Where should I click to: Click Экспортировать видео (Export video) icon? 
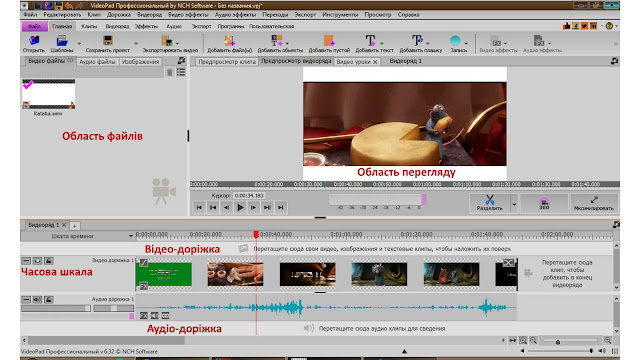[x=167, y=41]
